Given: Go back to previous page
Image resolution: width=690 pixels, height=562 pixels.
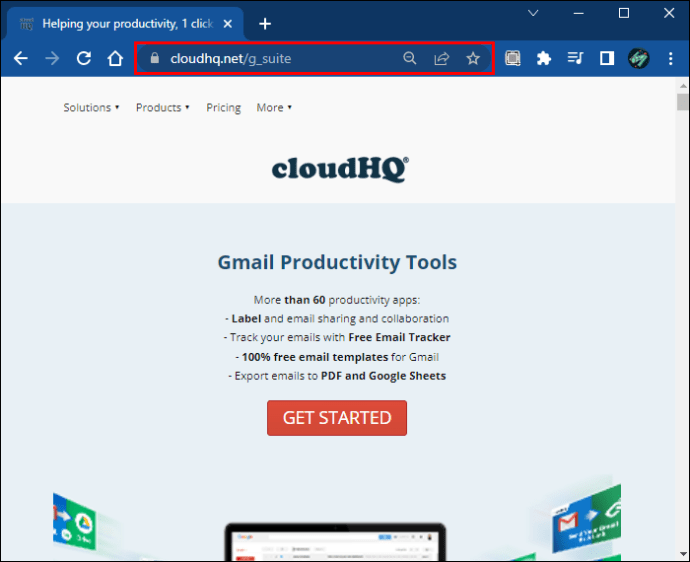Looking at the screenshot, I should pyautogui.click(x=21, y=58).
